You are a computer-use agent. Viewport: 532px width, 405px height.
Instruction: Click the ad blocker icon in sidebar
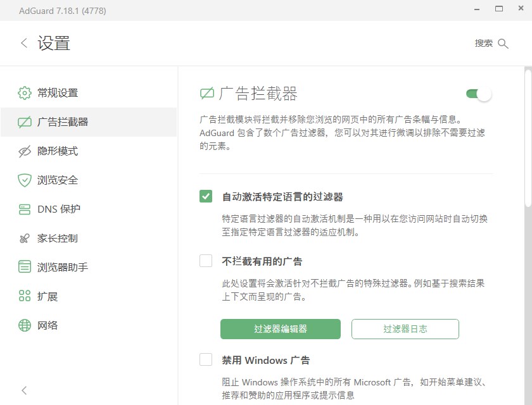[x=25, y=122]
